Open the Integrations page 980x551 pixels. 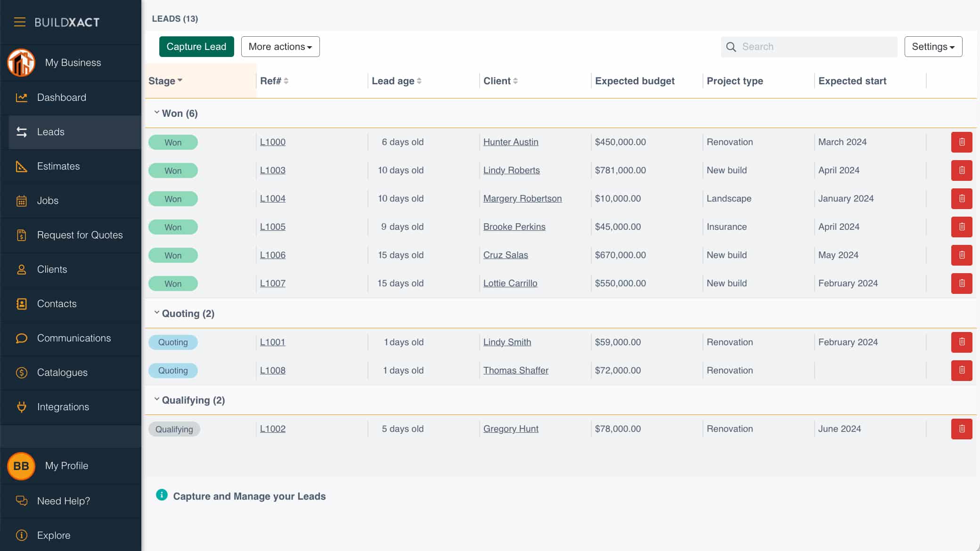(63, 407)
